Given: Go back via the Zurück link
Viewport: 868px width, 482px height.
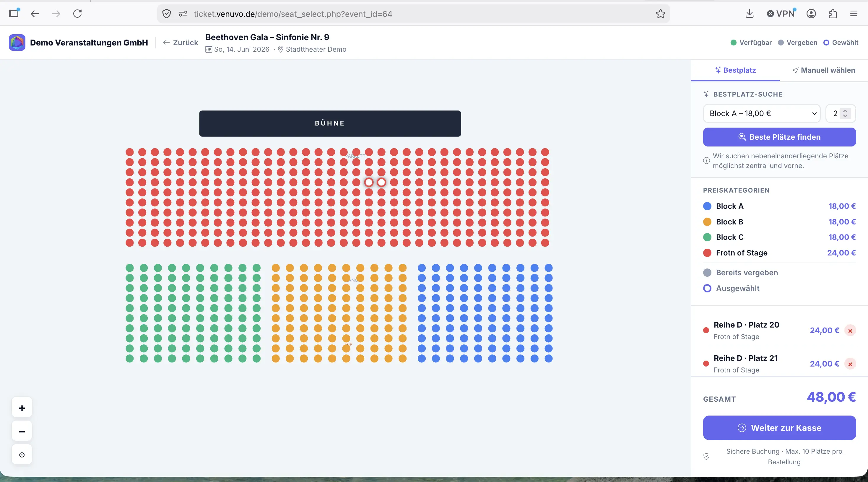Looking at the screenshot, I should 181,43.
